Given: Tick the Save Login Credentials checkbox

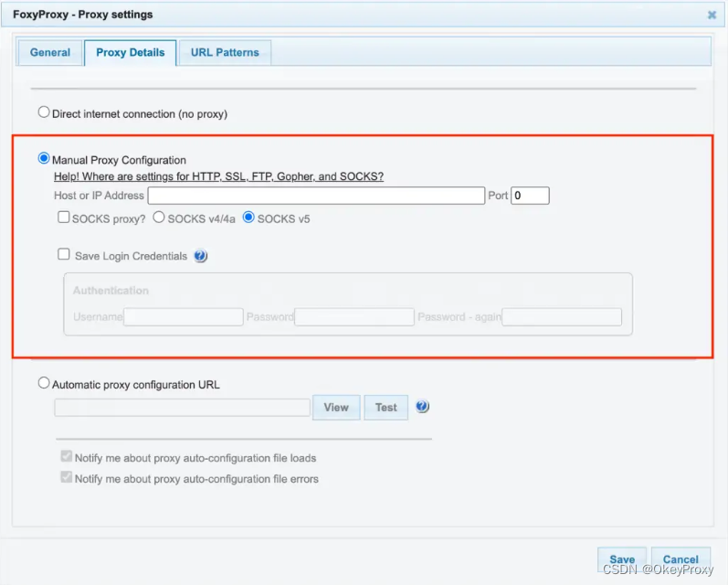Looking at the screenshot, I should 64,254.
